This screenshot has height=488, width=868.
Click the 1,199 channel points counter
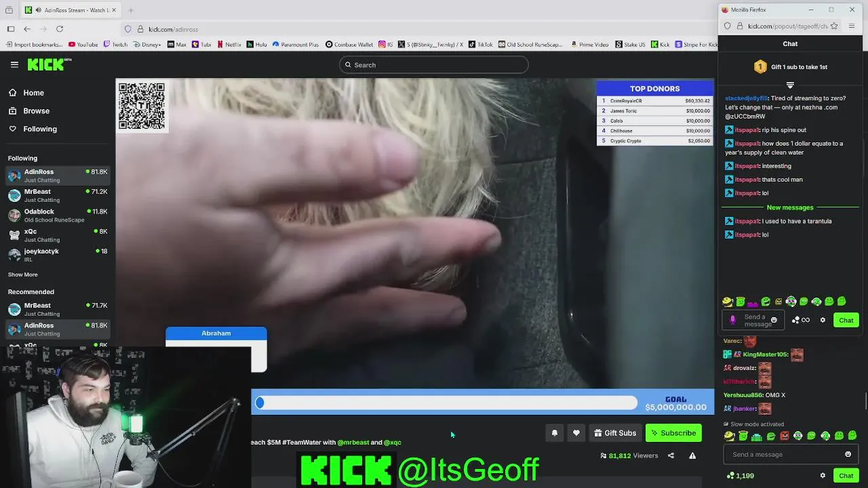(740, 476)
